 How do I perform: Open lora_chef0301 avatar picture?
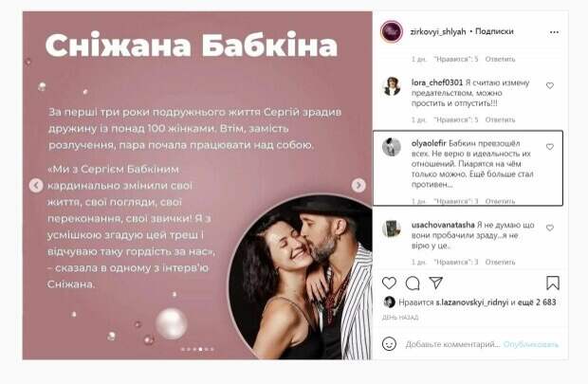tap(392, 86)
